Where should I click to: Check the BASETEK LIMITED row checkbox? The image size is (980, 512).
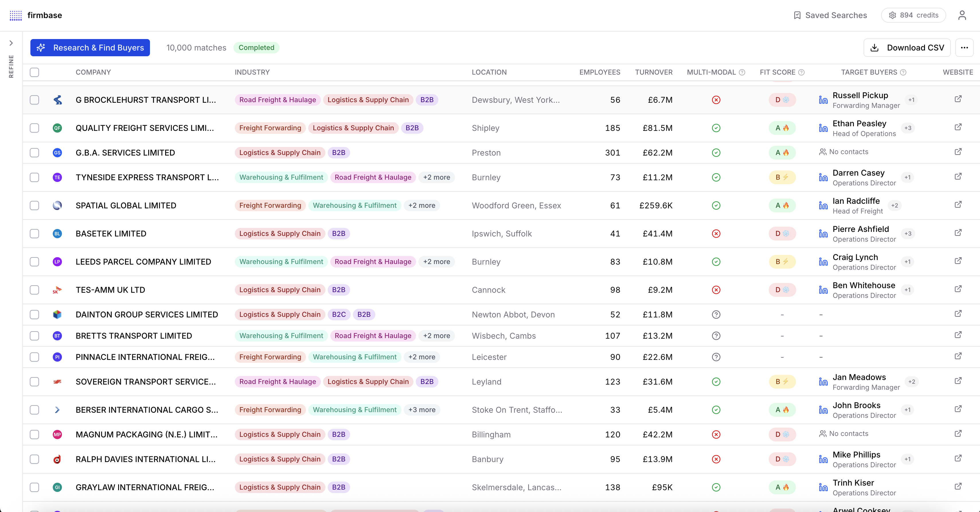(x=35, y=233)
